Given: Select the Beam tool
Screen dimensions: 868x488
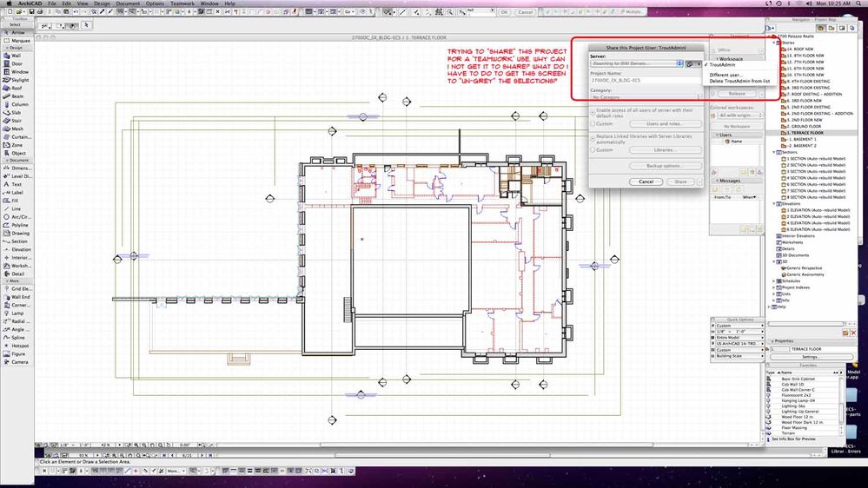Looking at the screenshot, I should 17,96.
